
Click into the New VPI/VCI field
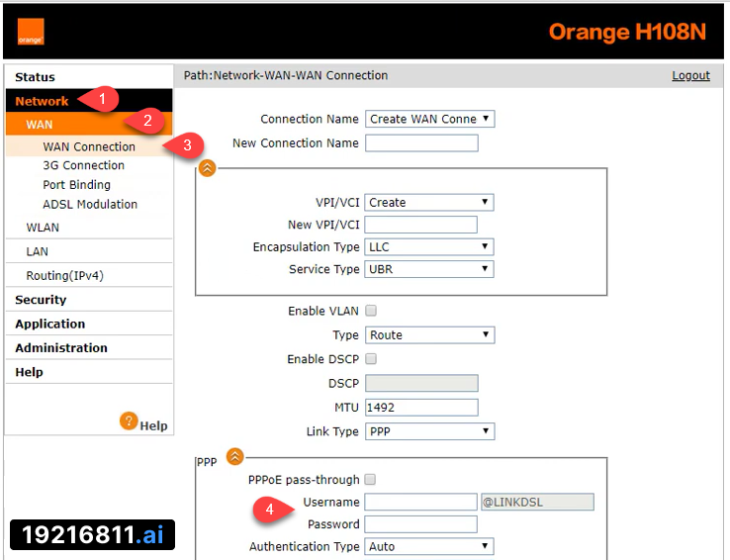click(420, 225)
